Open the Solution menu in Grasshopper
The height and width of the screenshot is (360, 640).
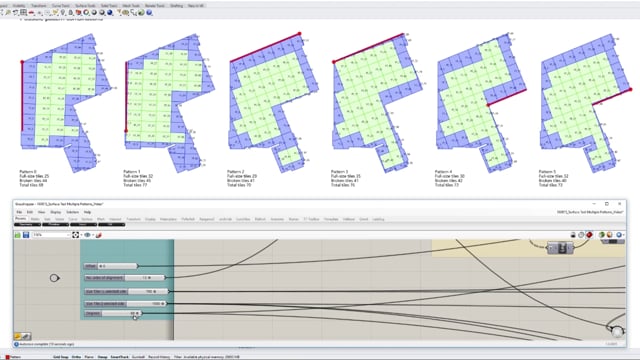click(73, 212)
